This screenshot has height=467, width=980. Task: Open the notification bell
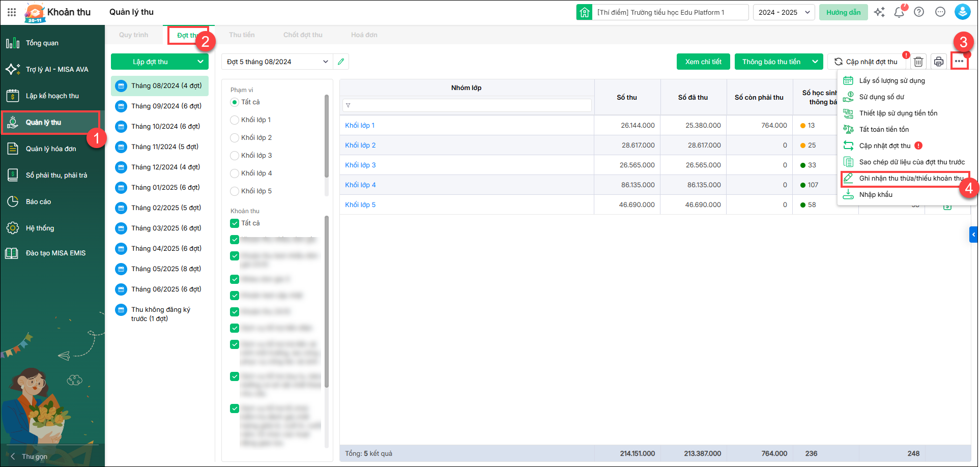899,12
